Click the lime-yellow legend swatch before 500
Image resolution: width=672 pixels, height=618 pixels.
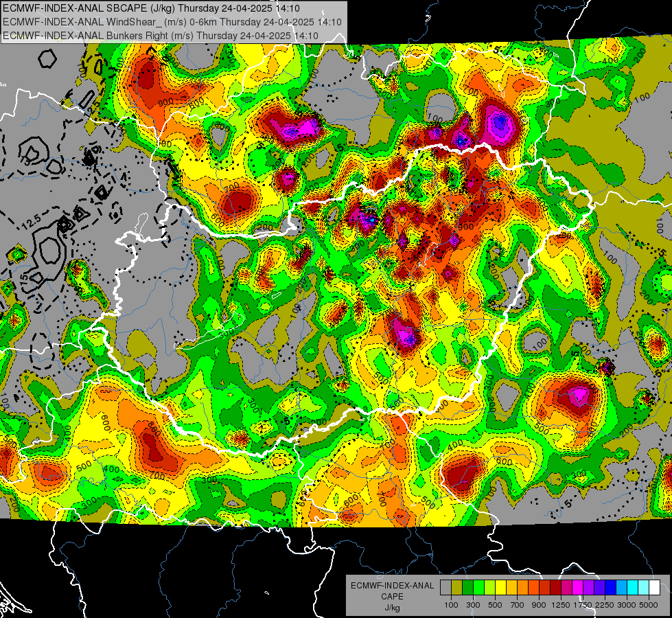(x=490, y=588)
